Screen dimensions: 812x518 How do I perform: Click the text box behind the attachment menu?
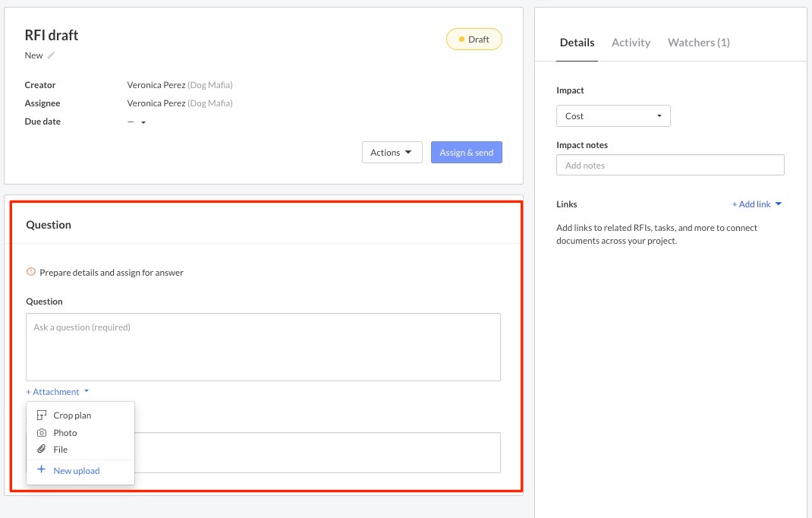point(317,453)
